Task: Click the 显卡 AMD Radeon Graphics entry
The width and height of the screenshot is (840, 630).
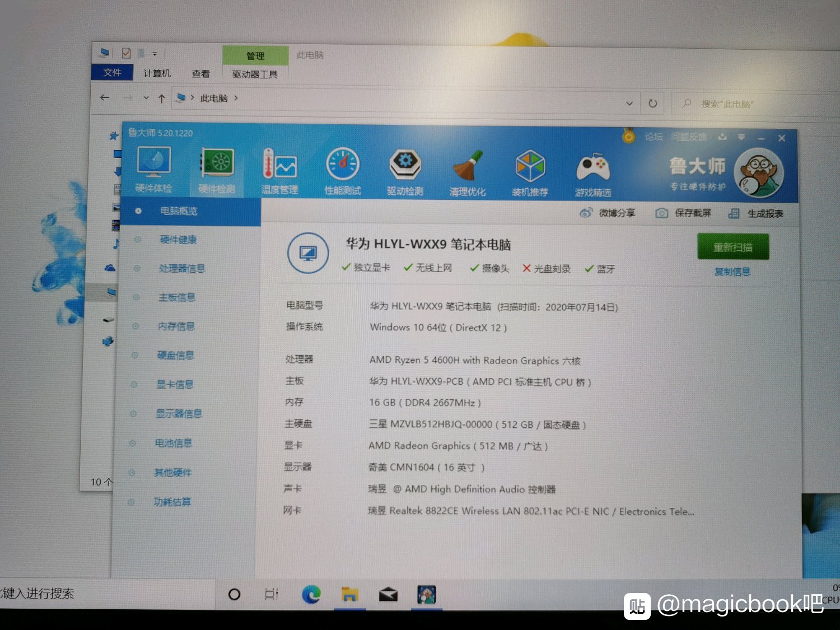Action: [458, 446]
